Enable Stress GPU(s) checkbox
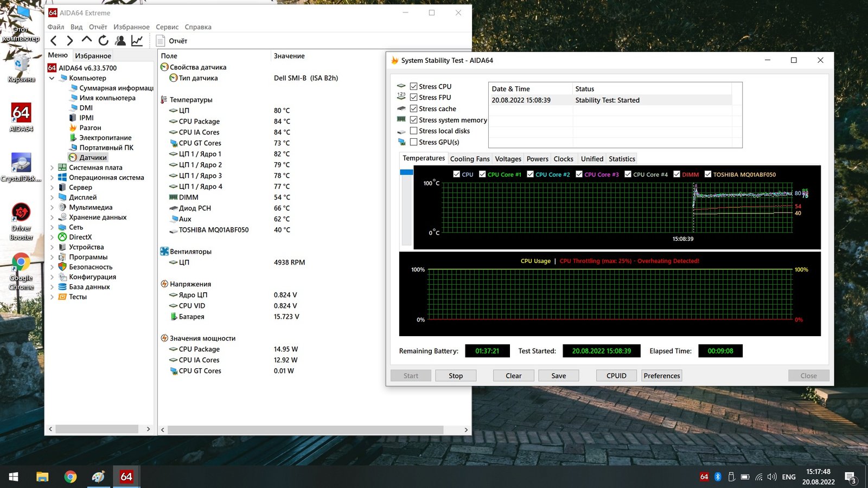 (414, 142)
